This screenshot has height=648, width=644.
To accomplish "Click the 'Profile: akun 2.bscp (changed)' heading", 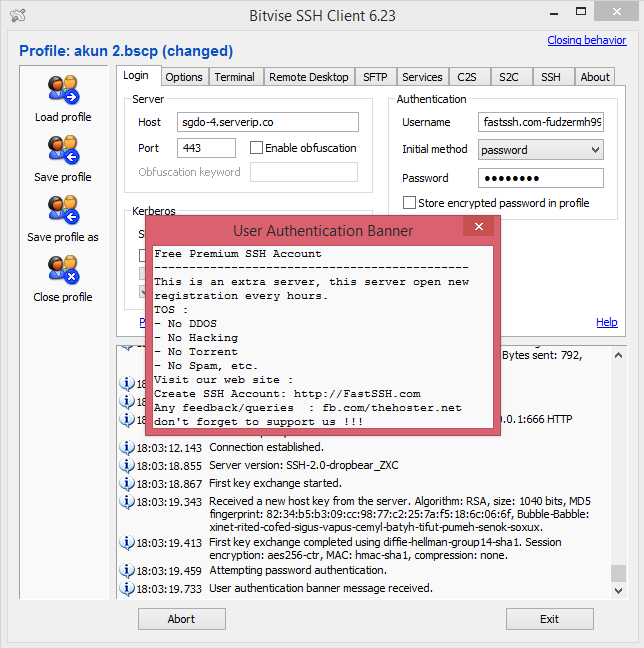I will click(x=126, y=51).
